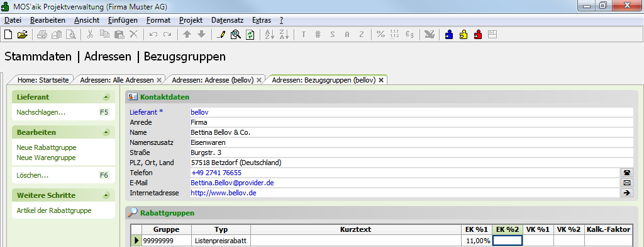Refresh data with green arrows icon

(x=250, y=35)
